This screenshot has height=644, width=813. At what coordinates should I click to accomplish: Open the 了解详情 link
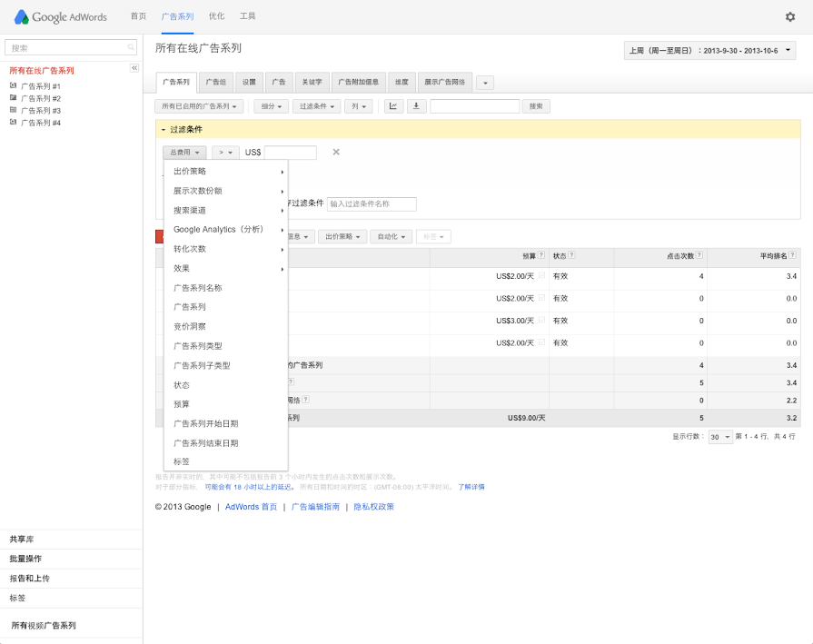471,487
